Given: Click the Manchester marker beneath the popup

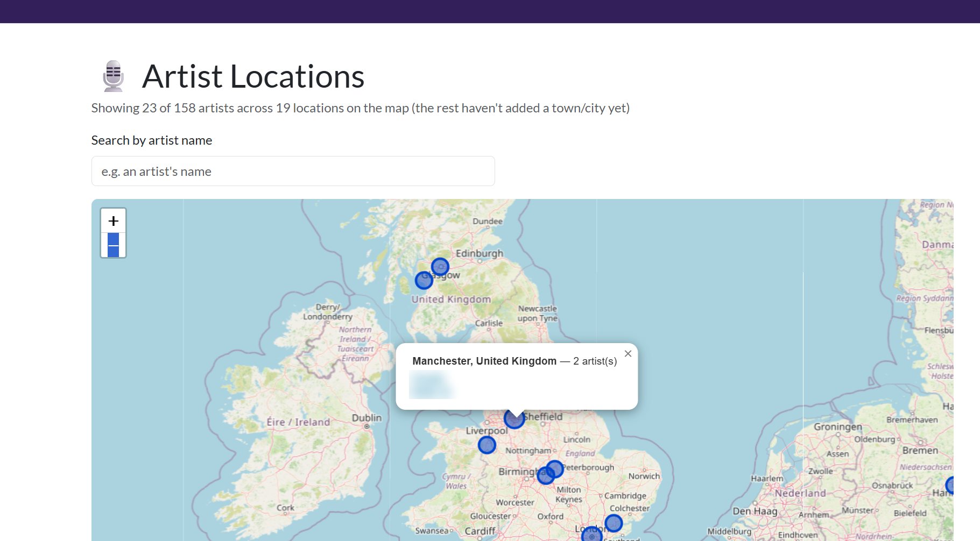Looking at the screenshot, I should click(x=514, y=419).
